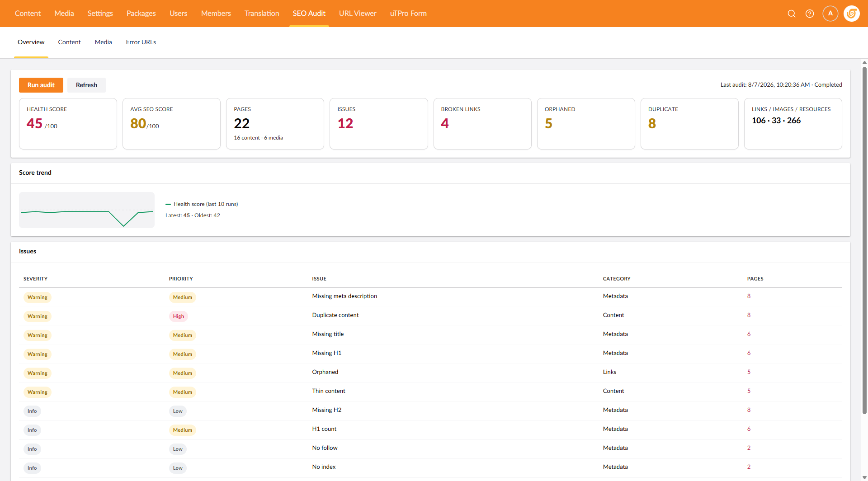The height and width of the screenshot is (481, 868).
Task: Switch to the Overview tab
Action: tap(31, 42)
